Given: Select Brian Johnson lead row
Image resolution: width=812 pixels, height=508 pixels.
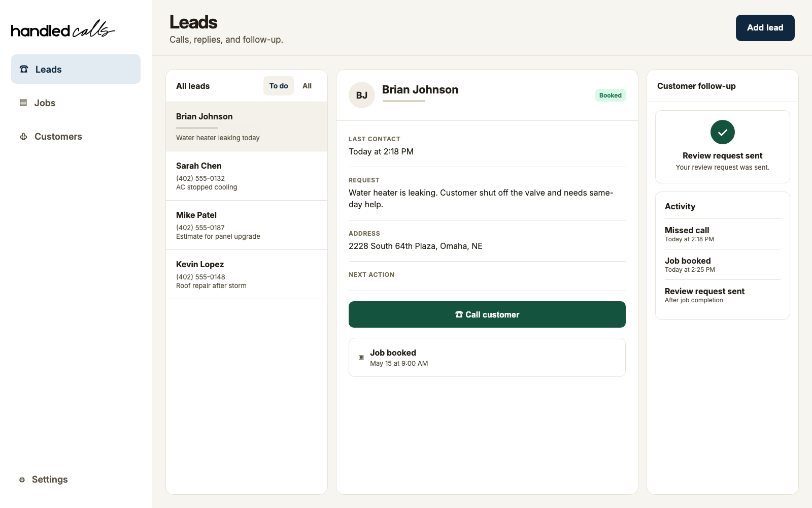Looking at the screenshot, I should (247, 126).
